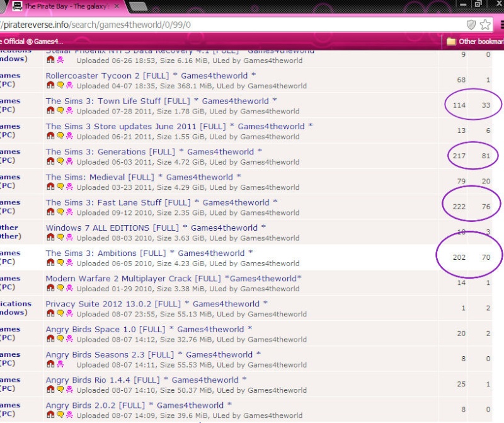Open the Official Games4 bookmark
Screen dimensions: 504x423
[x=31, y=42]
